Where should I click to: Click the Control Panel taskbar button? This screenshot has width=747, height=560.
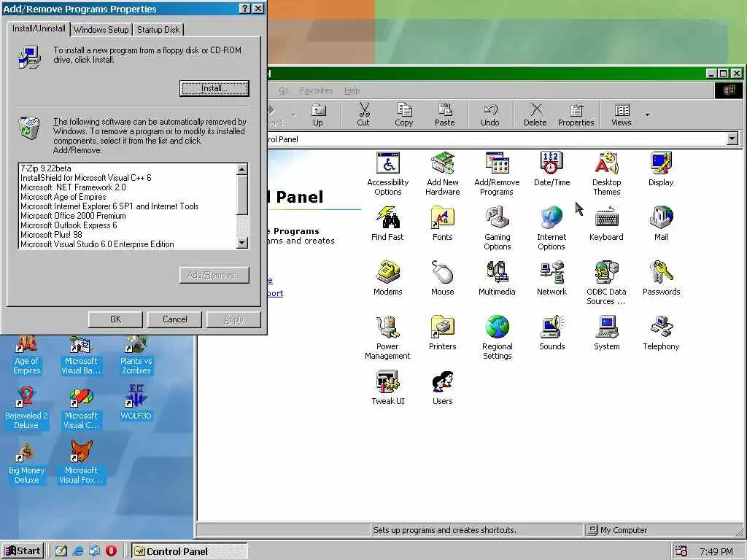(189, 551)
